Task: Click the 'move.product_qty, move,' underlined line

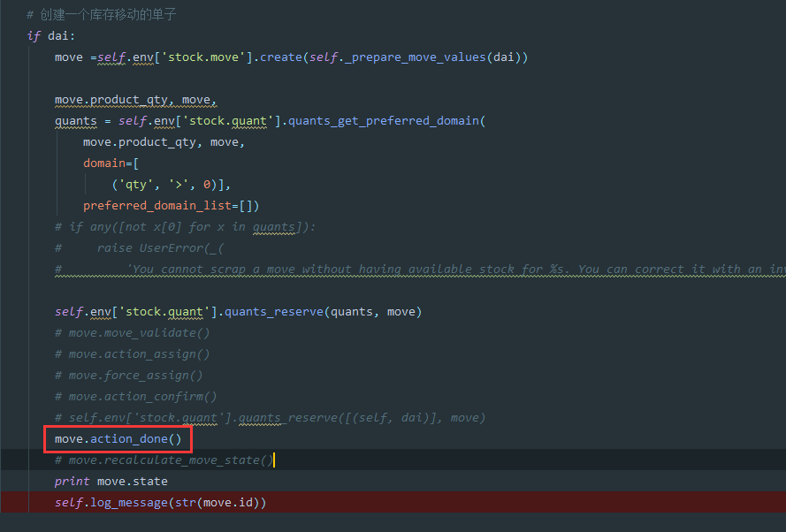Action: [x=136, y=100]
